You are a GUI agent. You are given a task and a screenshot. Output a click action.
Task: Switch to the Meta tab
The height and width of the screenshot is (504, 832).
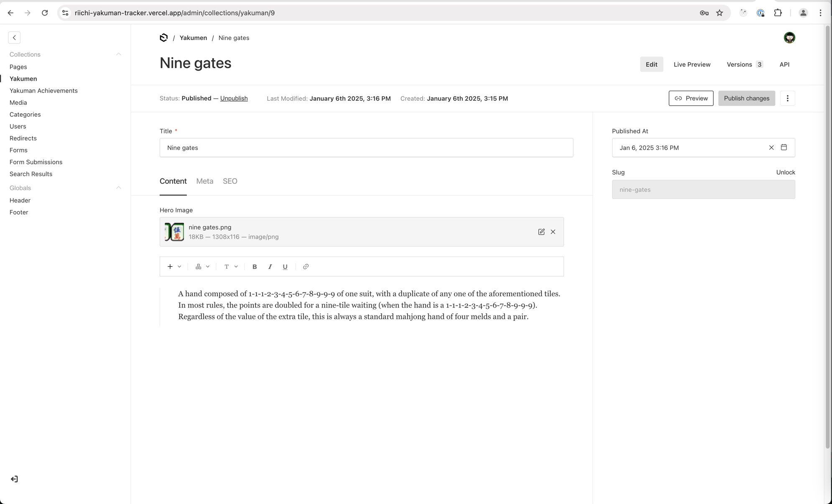(204, 181)
